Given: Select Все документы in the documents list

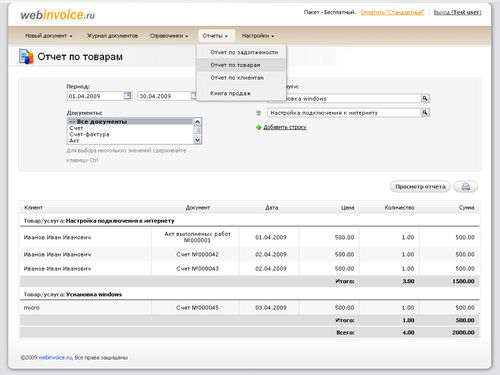Looking at the screenshot, I should pyautogui.click(x=130, y=121).
